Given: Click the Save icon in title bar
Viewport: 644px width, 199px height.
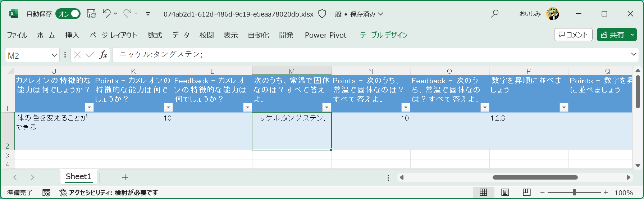Looking at the screenshot, I should (x=91, y=14).
